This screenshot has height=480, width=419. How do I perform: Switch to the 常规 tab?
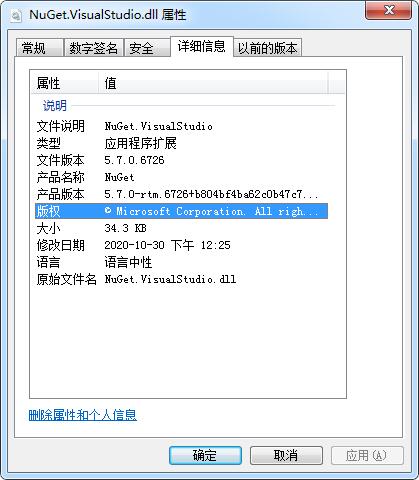click(40, 48)
